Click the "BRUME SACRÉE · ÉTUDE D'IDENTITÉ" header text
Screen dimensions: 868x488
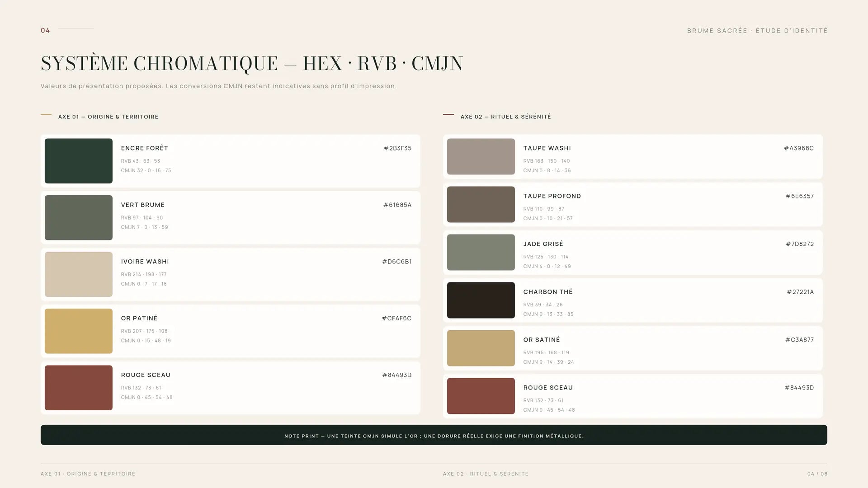757,31
